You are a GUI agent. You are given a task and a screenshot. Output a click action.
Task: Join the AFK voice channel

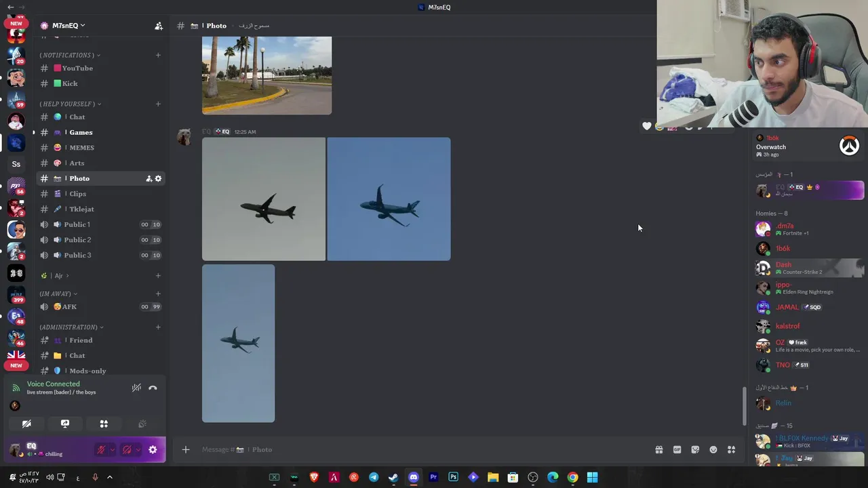(100, 306)
